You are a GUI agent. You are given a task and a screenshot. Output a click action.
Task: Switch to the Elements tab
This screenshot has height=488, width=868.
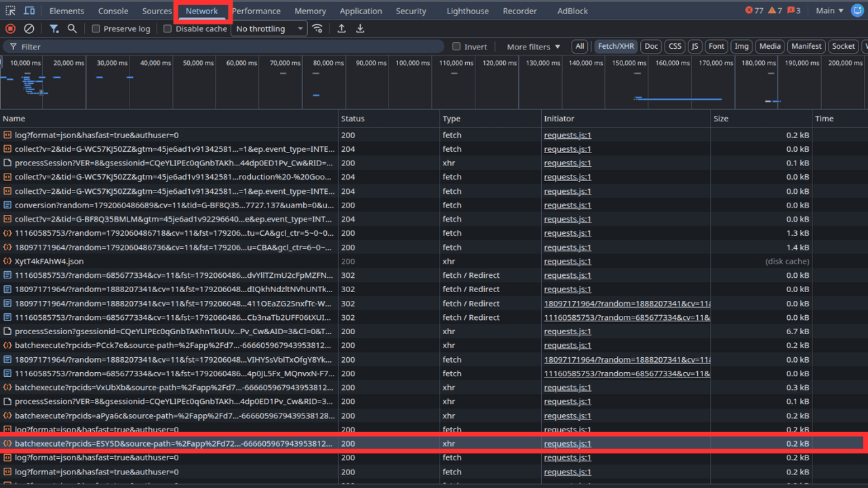click(x=67, y=11)
